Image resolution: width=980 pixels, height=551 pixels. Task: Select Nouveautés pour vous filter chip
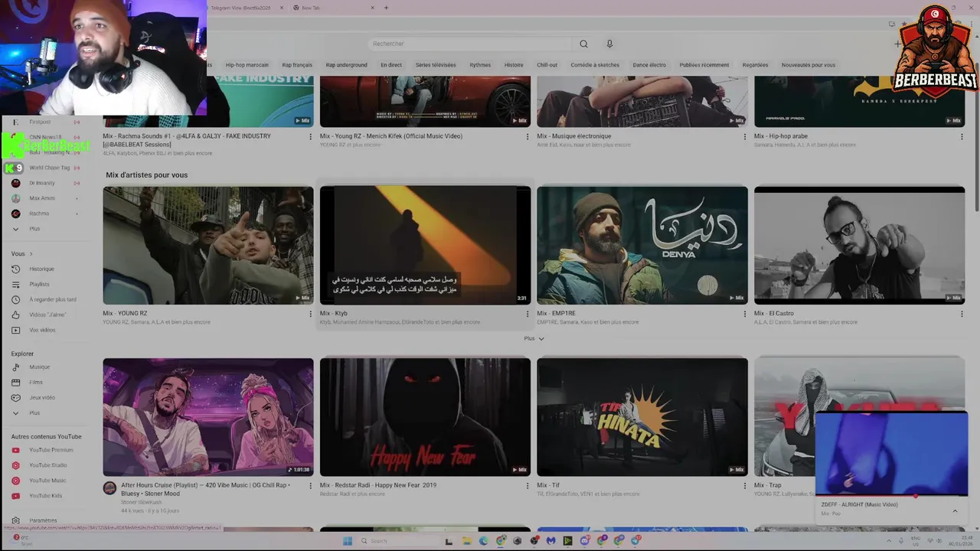click(808, 65)
